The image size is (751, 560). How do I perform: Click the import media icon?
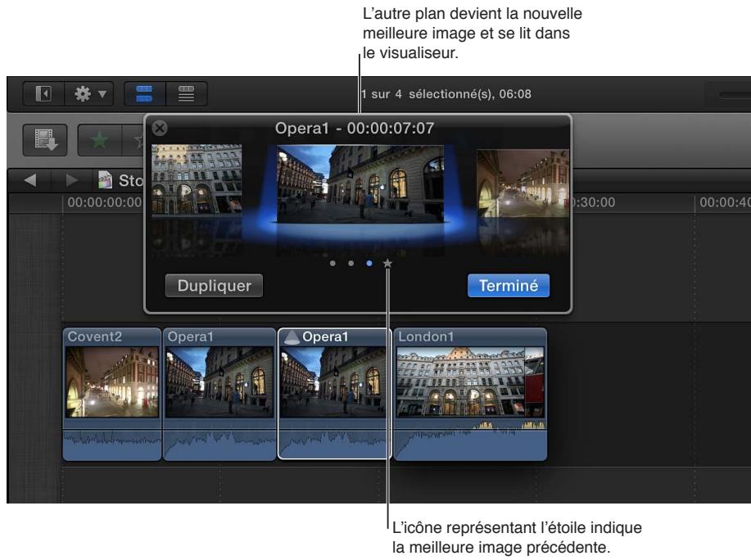point(45,140)
